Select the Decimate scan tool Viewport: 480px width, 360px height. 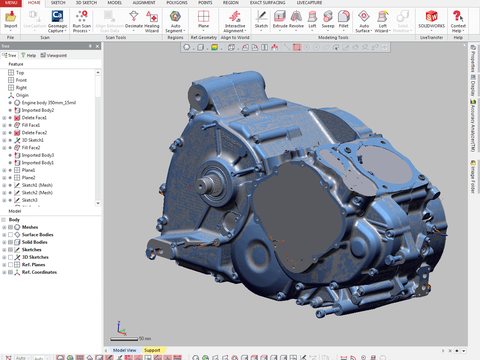[134, 20]
